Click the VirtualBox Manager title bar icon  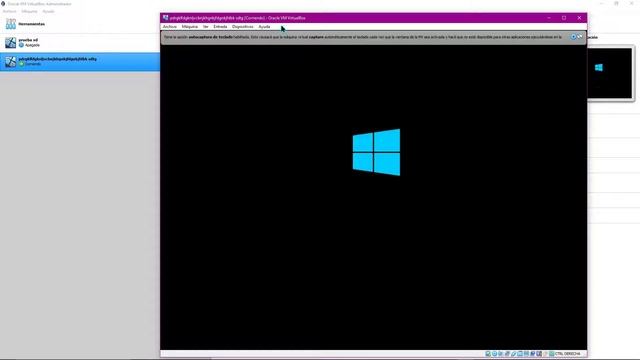(x=3, y=4)
